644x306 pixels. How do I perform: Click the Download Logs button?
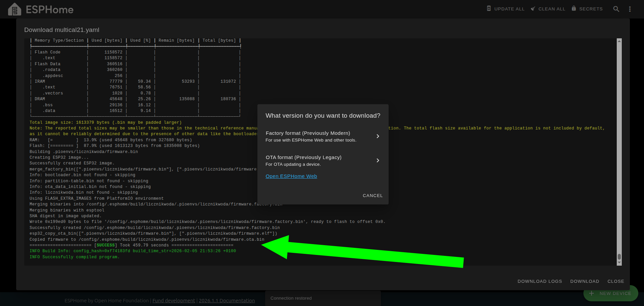[x=540, y=281]
